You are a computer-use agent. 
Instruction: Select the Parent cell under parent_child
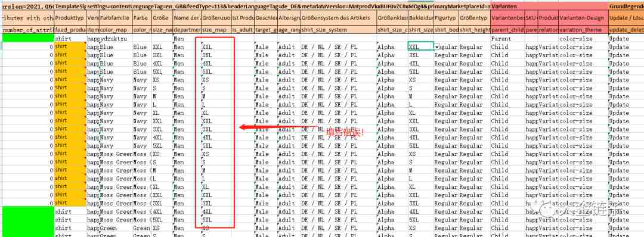(507, 39)
